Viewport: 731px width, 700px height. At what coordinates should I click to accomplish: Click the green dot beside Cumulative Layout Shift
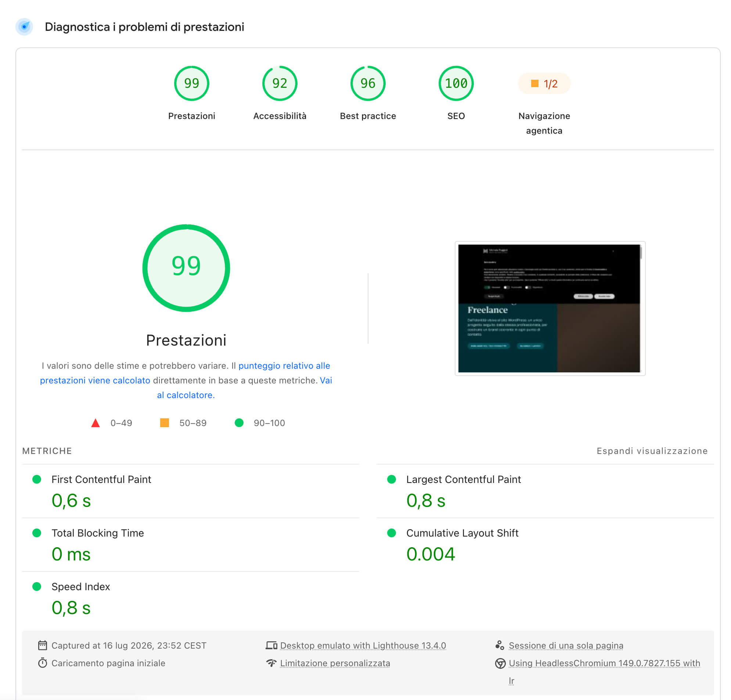(391, 533)
